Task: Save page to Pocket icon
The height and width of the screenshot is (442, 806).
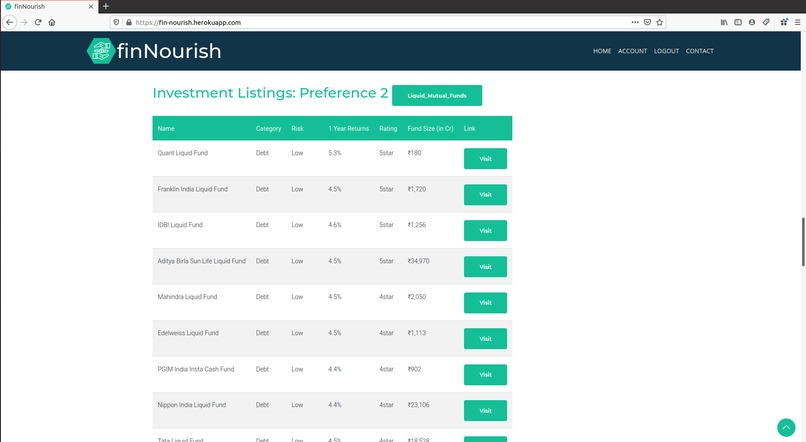Action: click(x=647, y=22)
